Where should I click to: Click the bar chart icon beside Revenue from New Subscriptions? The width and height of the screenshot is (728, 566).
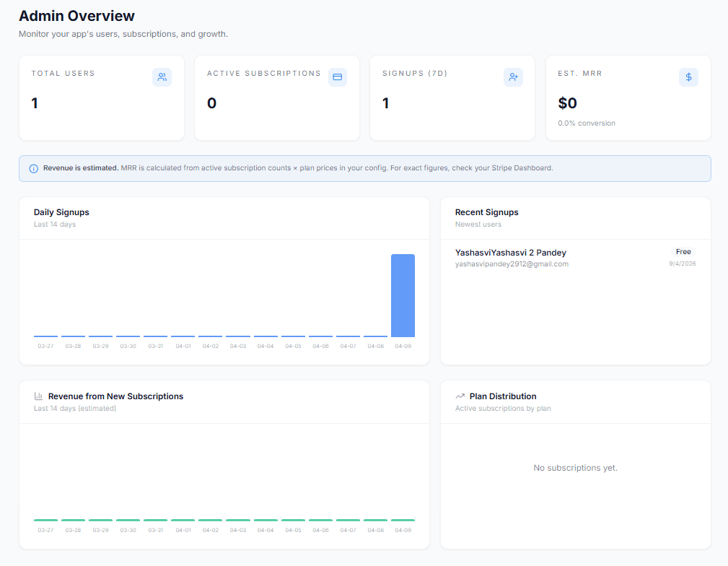coord(38,396)
